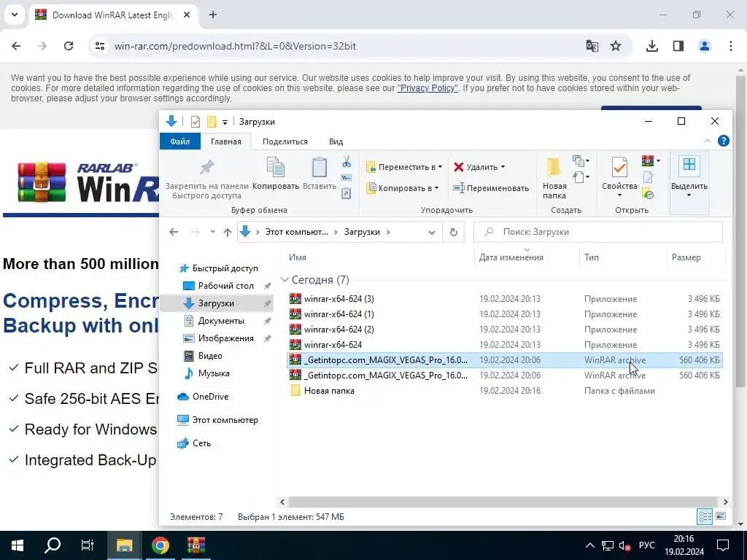Open Chrome profile avatar icon
This screenshot has width=747, height=560.
point(704,46)
